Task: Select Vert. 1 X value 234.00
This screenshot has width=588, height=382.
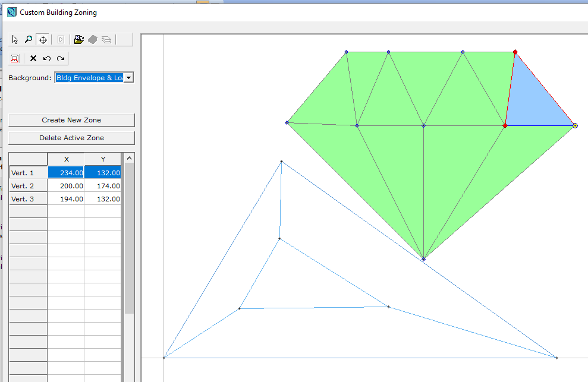Action: 65,172
